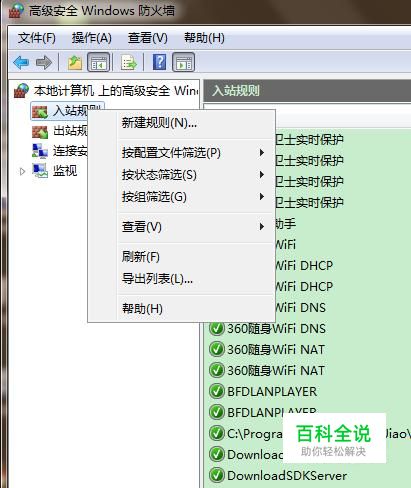Screen dimensions: 411x488
Task: Open the 操作(A) menu
Action: [92, 38]
